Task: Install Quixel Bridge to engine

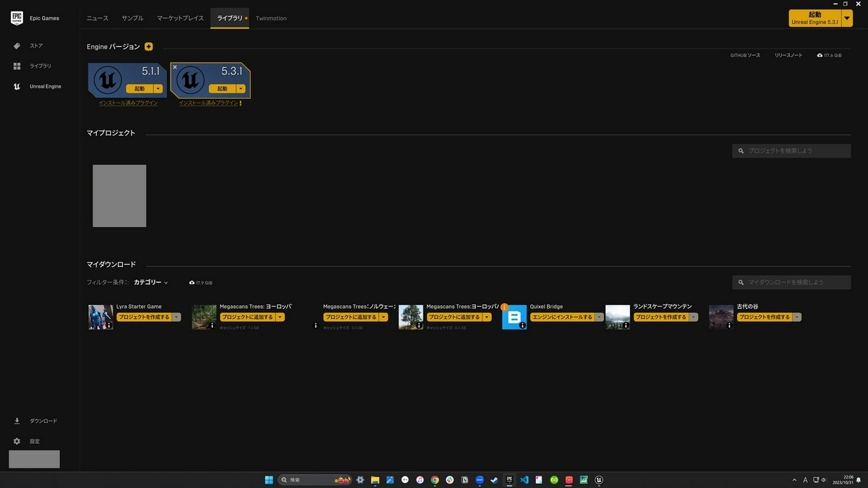Action: pyautogui.click(x=562, y=317)
